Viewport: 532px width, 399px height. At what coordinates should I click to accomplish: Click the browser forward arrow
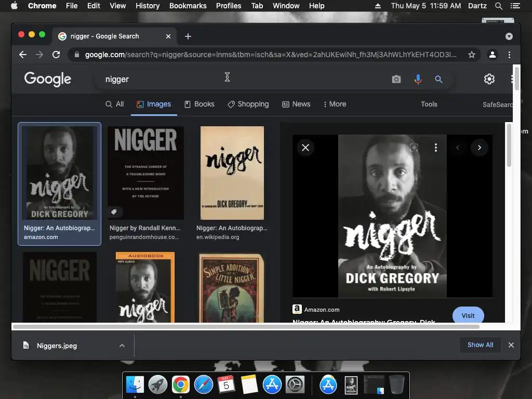pos(39,55)
